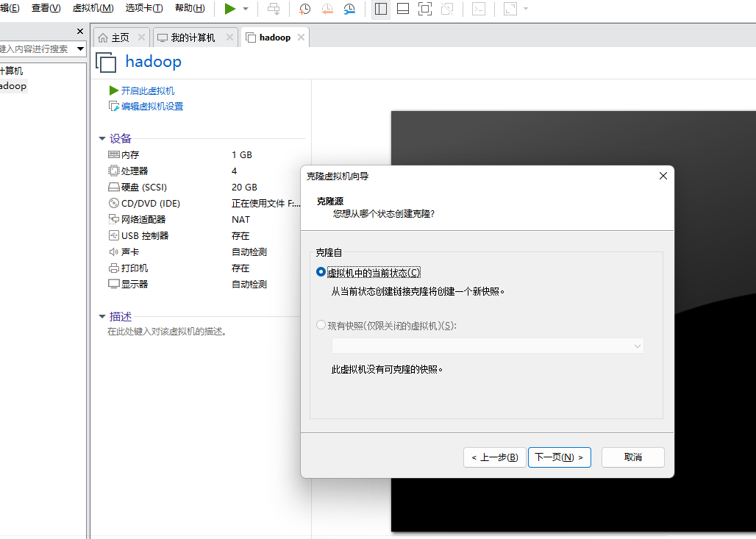756x539 pixels.
Task: Close the 主页 tab
Action: point(141,37)
